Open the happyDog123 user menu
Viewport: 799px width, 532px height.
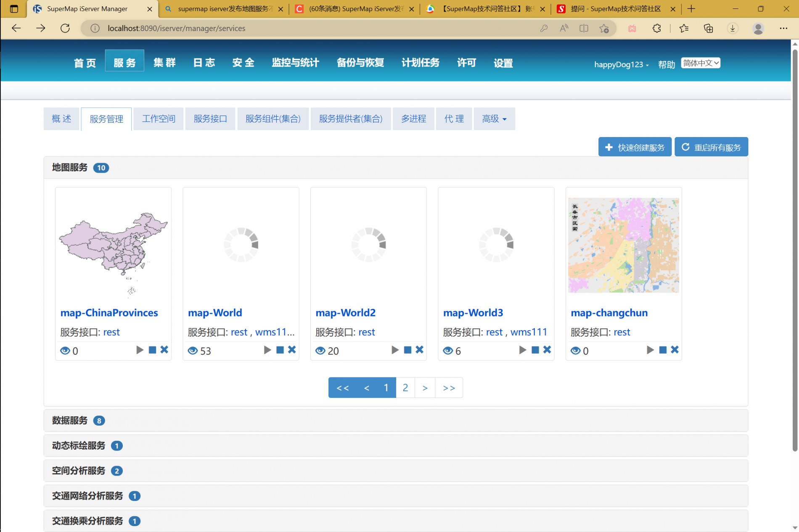click(x=621, y=64)
